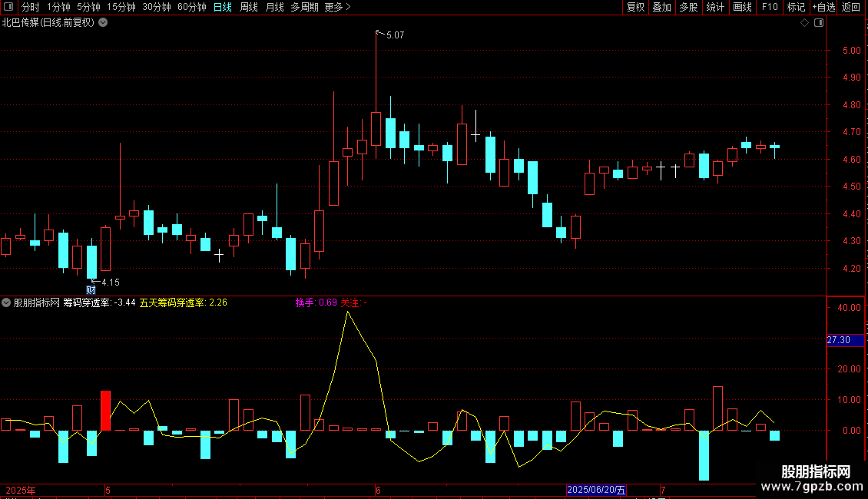
Task: Click the 关注 label in indicator header
Action: click(353, 302)
